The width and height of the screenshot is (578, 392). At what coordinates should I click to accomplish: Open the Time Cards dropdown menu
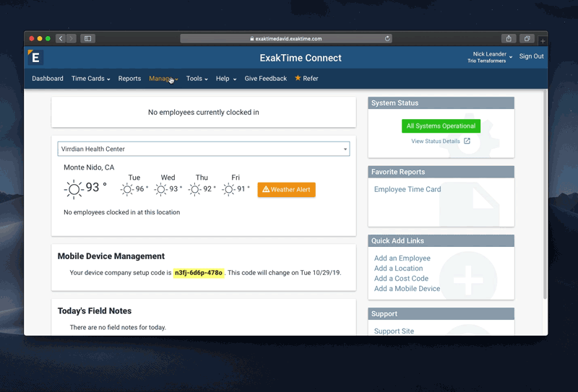[x=91, y=79]
